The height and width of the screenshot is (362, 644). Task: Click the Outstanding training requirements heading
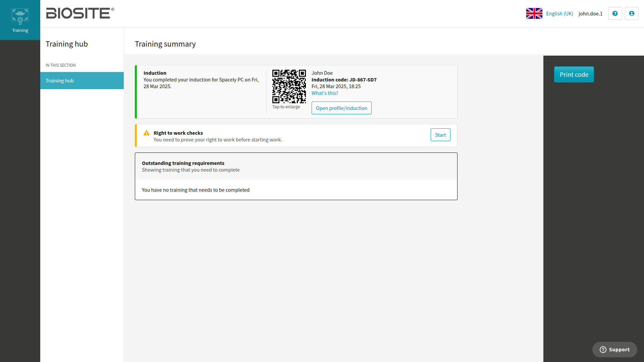click(x=183, y=163)
